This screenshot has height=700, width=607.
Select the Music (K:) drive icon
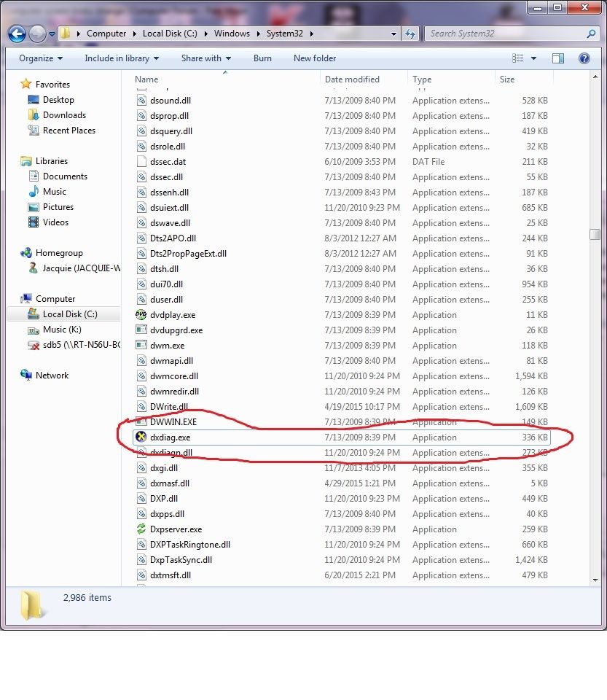[x=33, y=330]
